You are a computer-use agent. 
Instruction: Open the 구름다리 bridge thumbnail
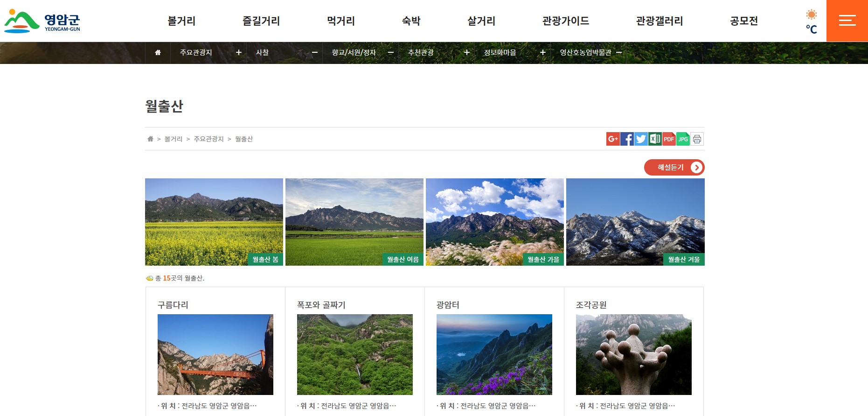pos(215,354)
